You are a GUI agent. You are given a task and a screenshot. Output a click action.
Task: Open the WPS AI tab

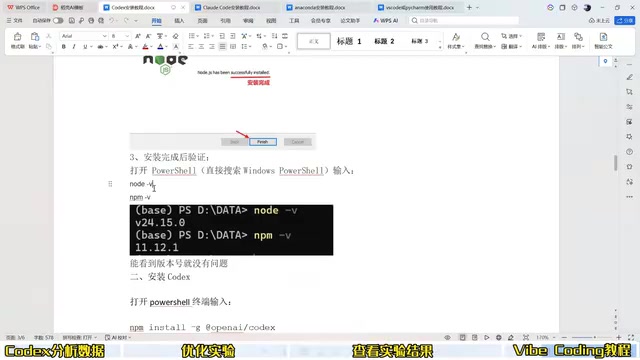pyautogui.click(x=386, y=20)
